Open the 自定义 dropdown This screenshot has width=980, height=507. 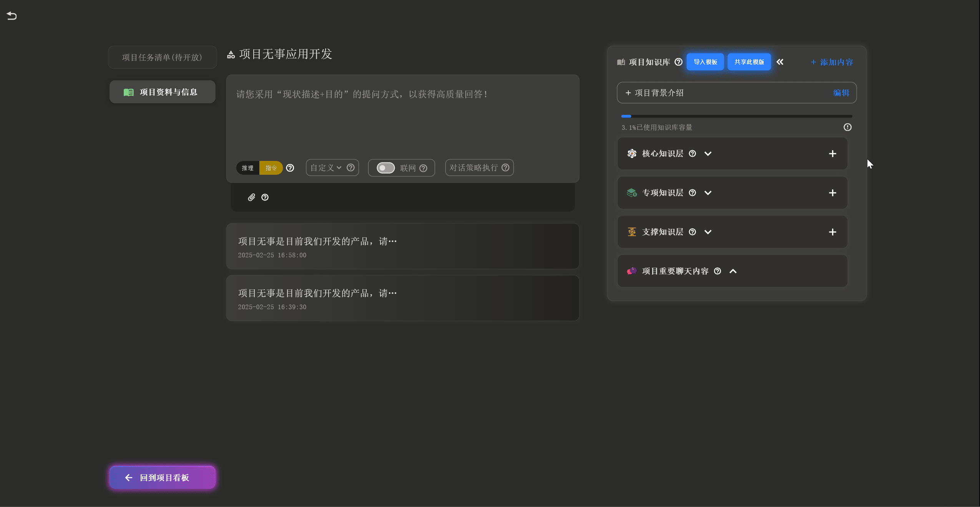(326, 168)
